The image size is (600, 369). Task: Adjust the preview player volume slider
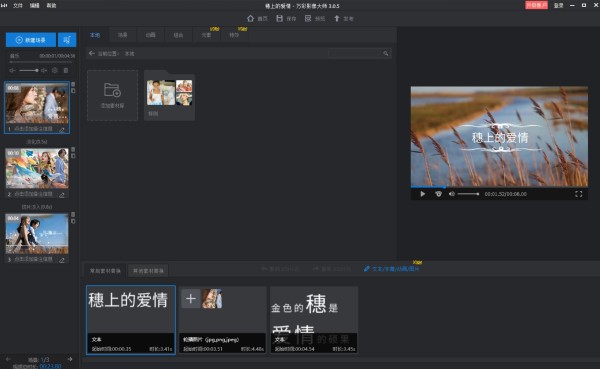tap(468, 194)
